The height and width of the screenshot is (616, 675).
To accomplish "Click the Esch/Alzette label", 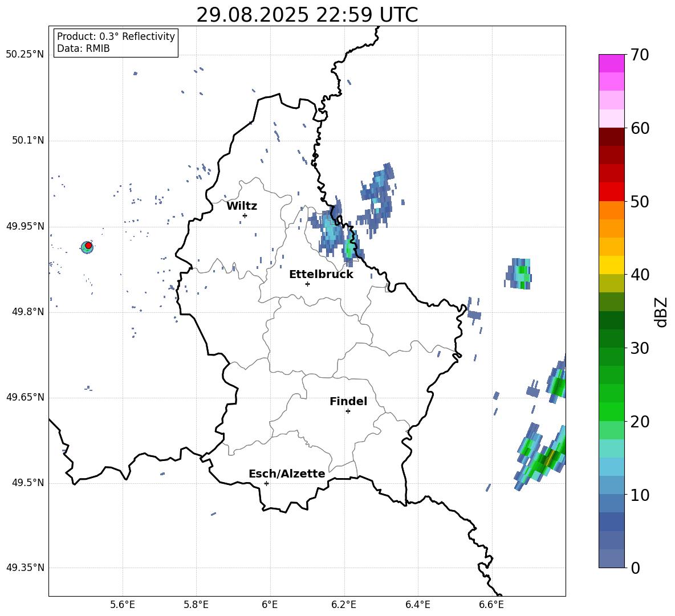I will click(x=287, y=474).
